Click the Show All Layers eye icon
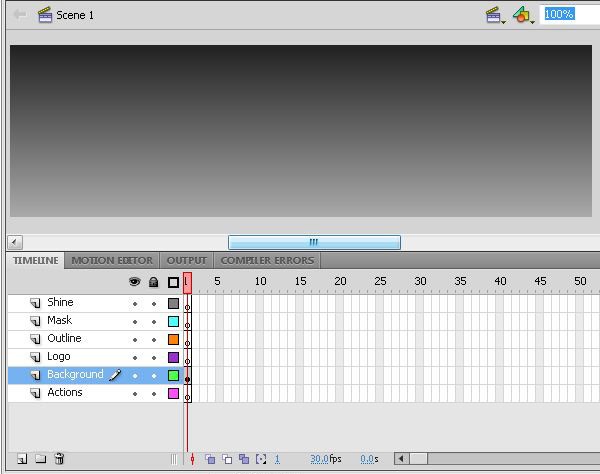This screenshot has width=600, height=474. click(135, 282)
